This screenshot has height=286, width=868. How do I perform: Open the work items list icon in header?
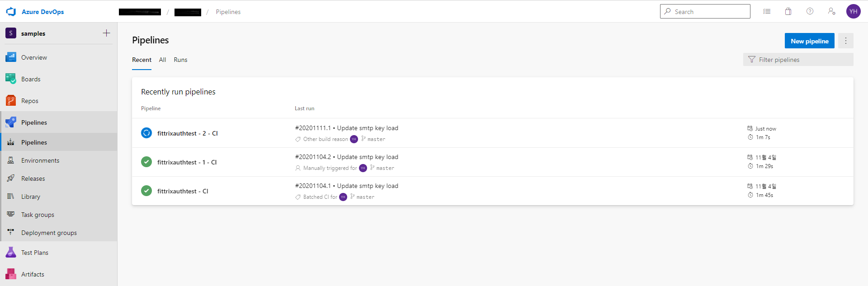coord(767,11)
